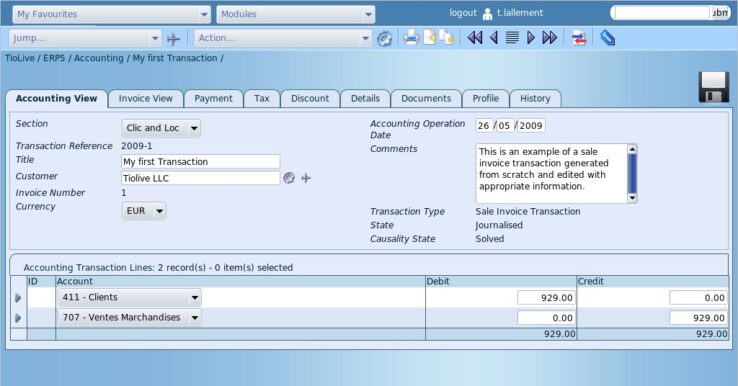This screenshot has height=386, width=738.
Task: Click the day field of operation date
Action: (484, 126)
